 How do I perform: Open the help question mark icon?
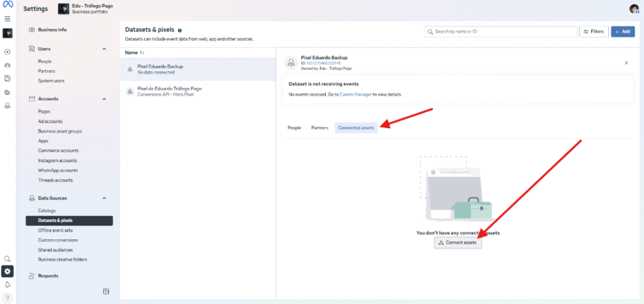pyautogui.click(x=8, y=298)
